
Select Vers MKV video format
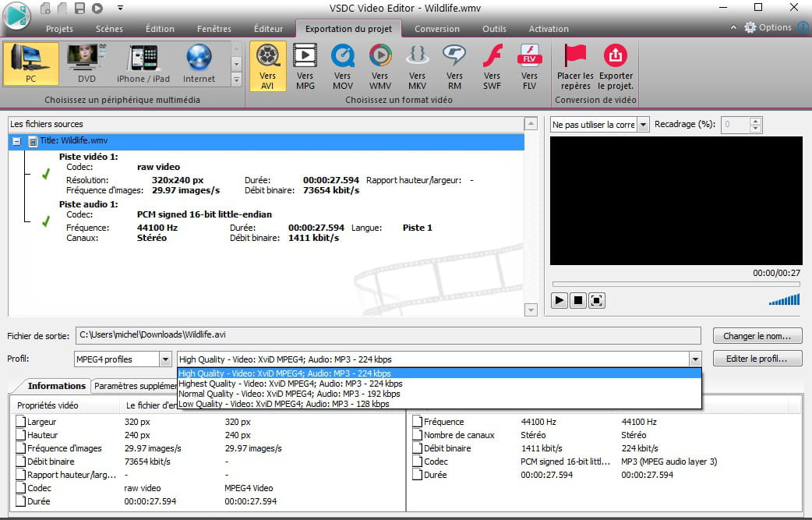[417, 66]
